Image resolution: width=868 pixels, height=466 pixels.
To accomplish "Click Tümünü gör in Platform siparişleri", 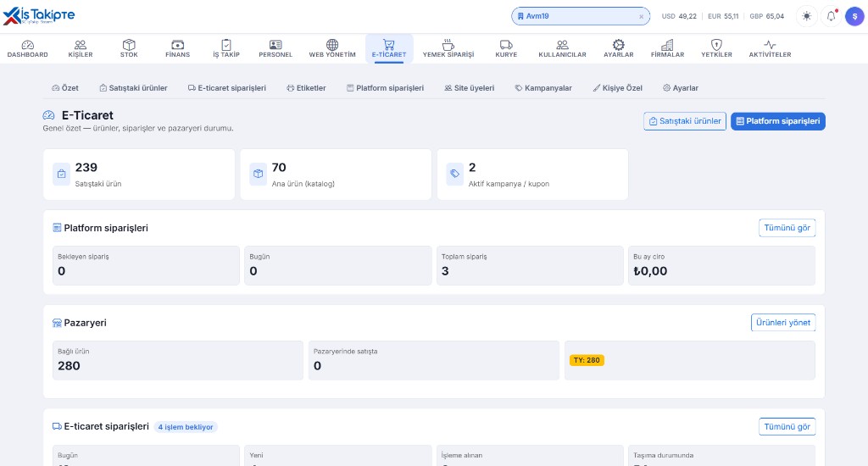I will point(787,228).
